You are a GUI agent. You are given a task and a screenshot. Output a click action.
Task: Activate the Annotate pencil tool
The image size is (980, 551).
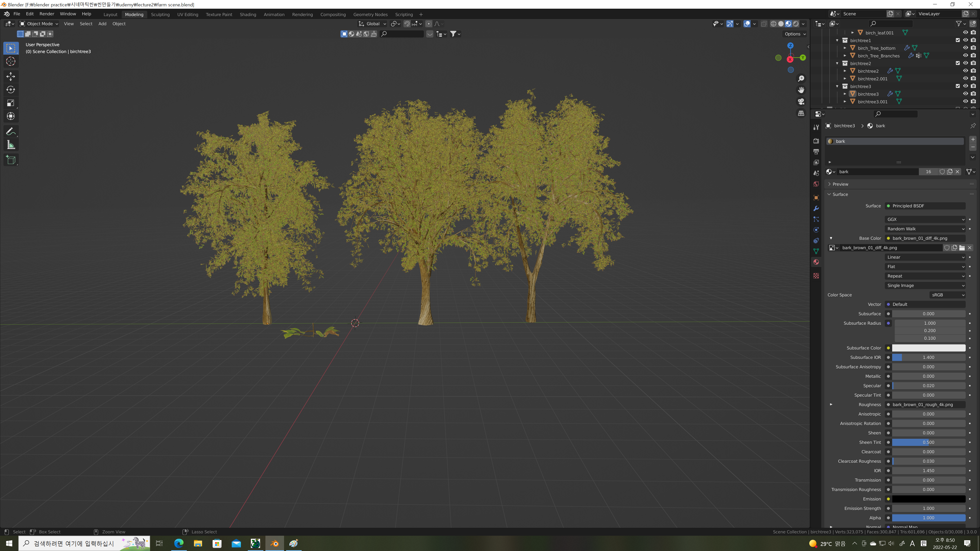pos(11,132)
